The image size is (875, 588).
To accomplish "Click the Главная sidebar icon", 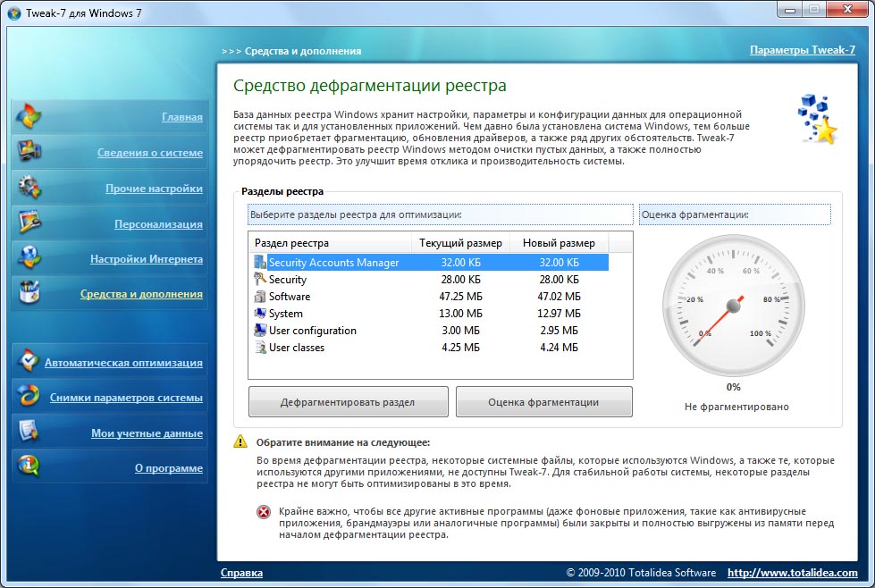I will pyautogui.click(x=29, y=116).
